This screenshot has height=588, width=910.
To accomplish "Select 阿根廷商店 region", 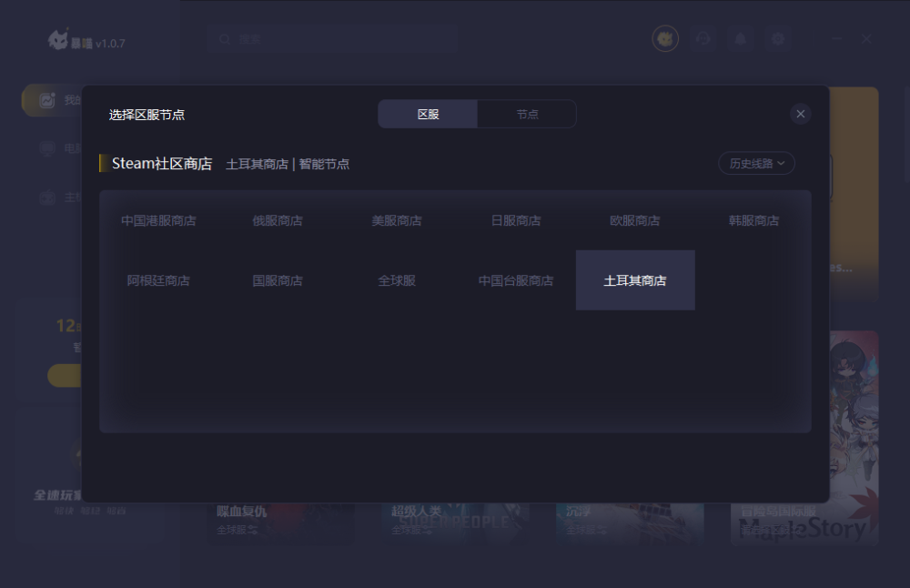I will point(158,280).
